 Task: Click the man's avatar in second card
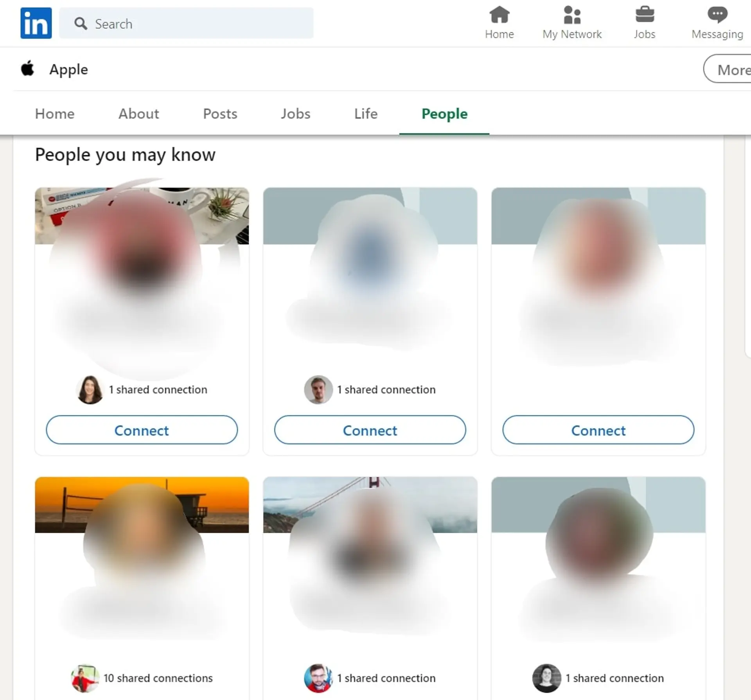click(x=318, y=389)
